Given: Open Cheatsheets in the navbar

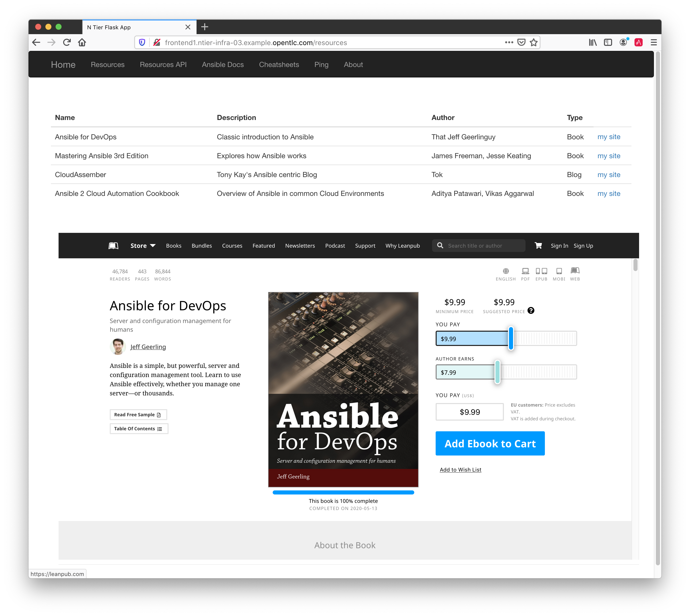Looking at the screenshot, I should (279, 64).
